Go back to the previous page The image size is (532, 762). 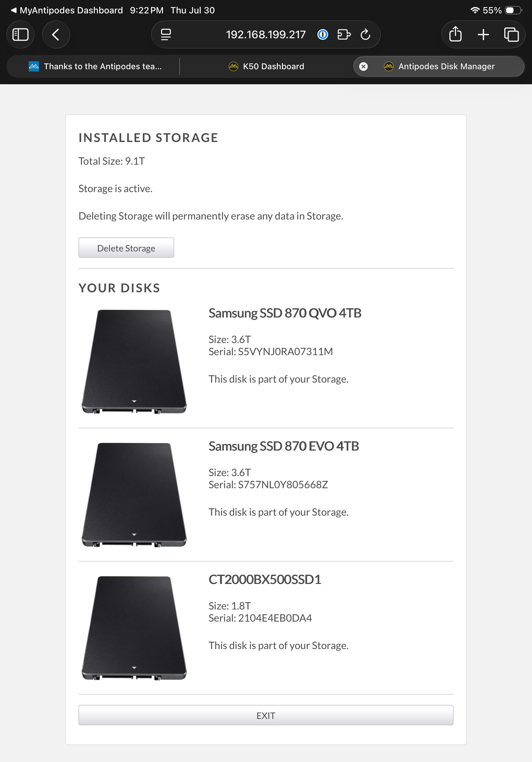pos(56,34)
